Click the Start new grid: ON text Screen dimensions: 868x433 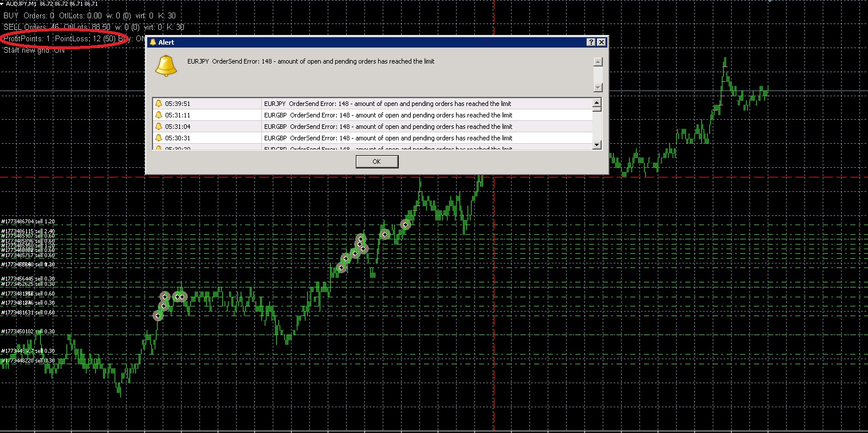[34, 50]
